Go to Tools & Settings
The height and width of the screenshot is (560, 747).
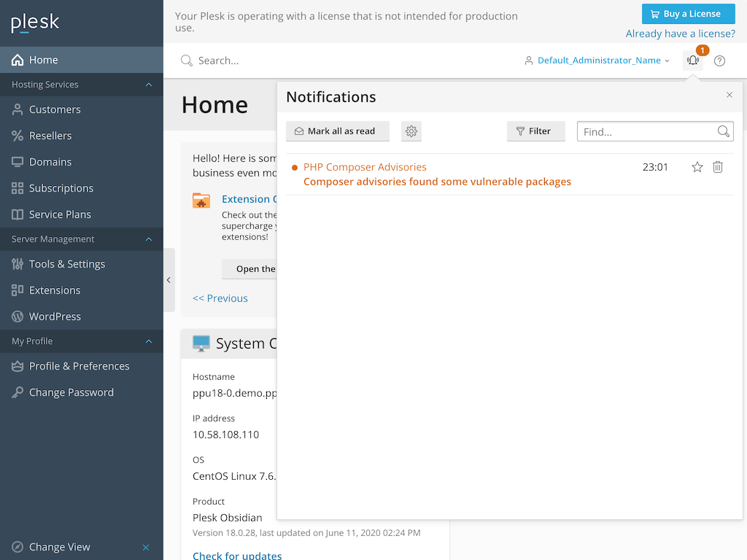pos(67,264)
